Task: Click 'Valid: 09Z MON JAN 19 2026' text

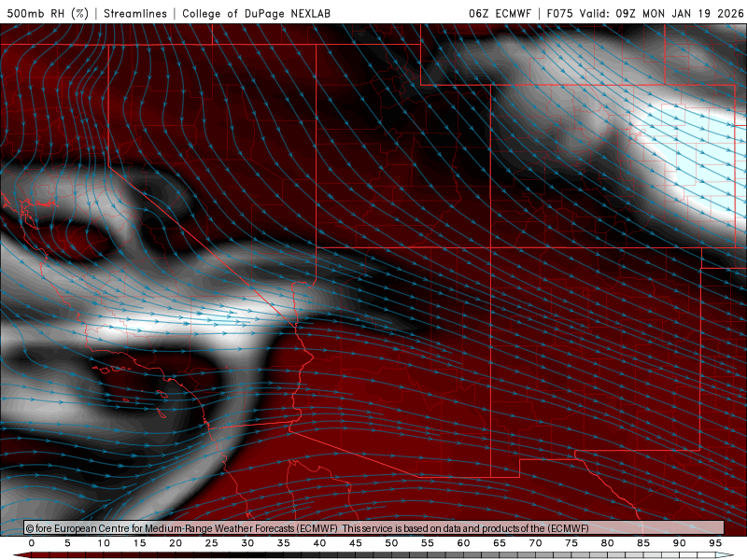Action: click(x=662, y=13)
